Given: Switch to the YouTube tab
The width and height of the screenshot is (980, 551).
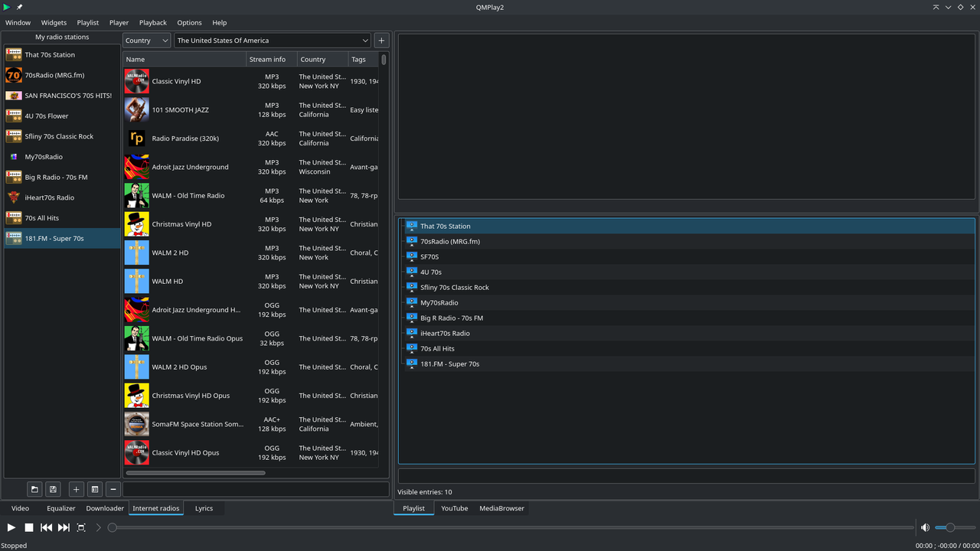Looking at the screenshot, I should point(455,508).
